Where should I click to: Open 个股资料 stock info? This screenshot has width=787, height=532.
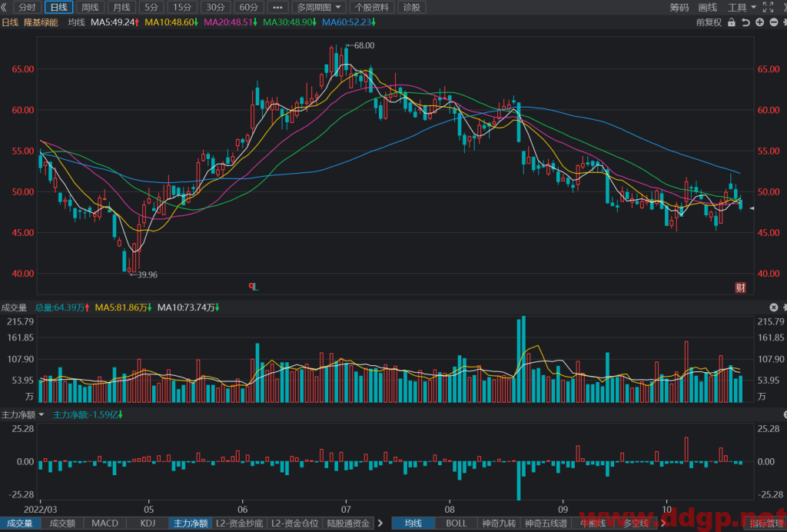coord(371,7)
